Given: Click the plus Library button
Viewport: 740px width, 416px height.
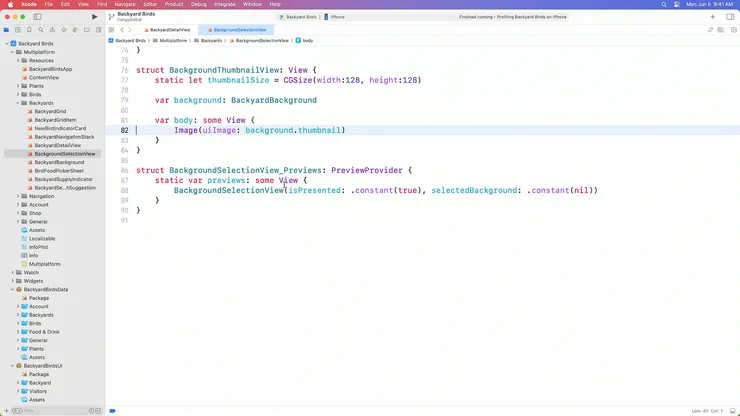Looking at the screenshot, I should [713, 17].
